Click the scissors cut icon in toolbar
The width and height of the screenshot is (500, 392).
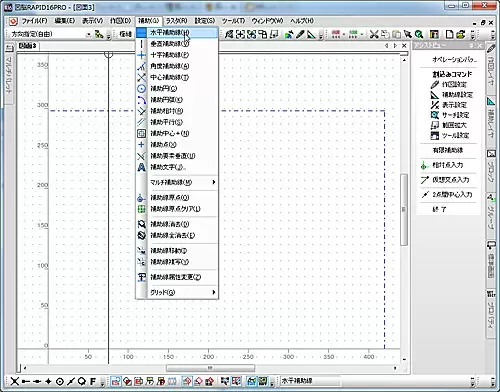point(374,34)
